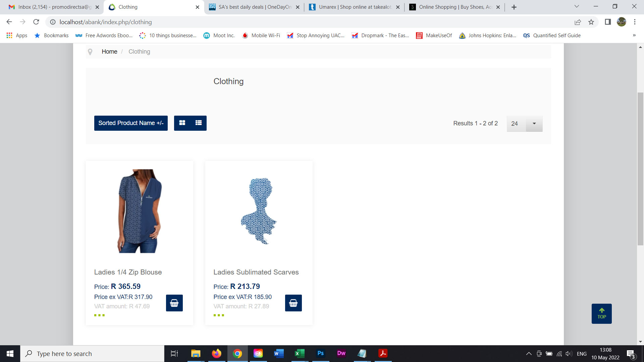Switch to grid view layout icon
Image resolution: width=644 pixels, height=362 pixels.
(x=182, y=123)
